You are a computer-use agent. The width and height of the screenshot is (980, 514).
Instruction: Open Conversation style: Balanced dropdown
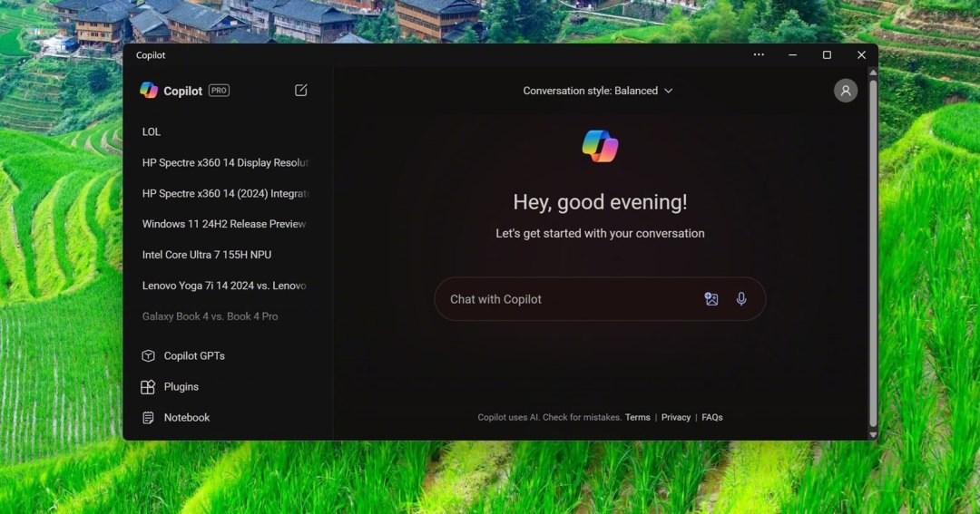[597, 91]
